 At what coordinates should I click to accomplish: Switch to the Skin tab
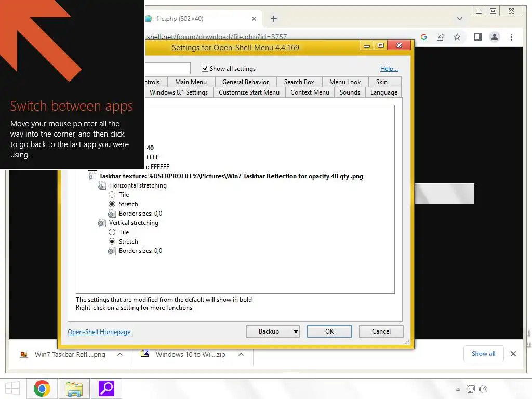pos(382,82)
